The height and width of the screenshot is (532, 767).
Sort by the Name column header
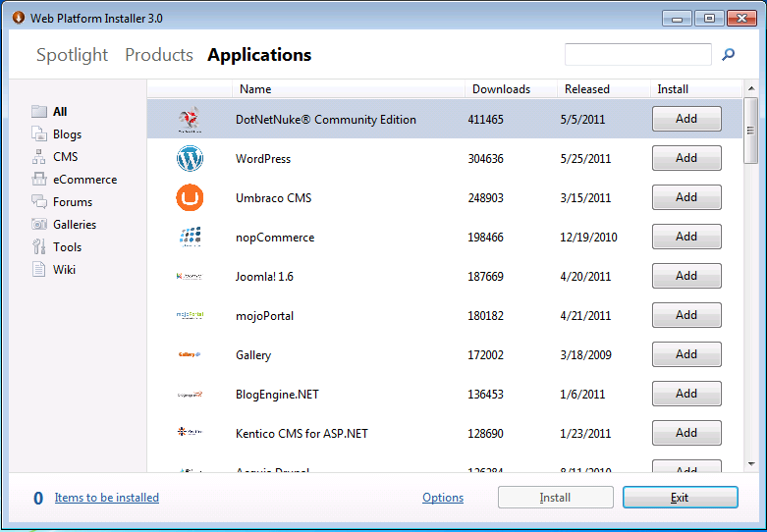[x=349, y=89]
